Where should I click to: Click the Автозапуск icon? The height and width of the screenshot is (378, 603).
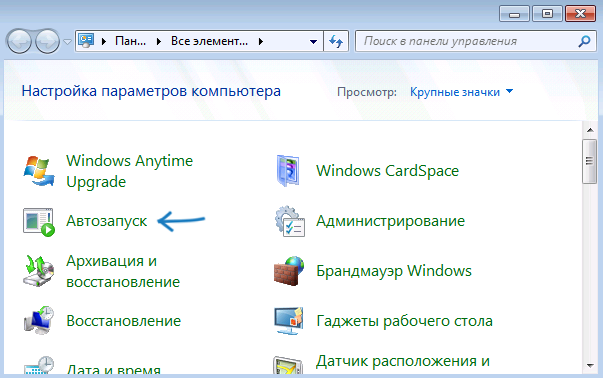[38, 222]
